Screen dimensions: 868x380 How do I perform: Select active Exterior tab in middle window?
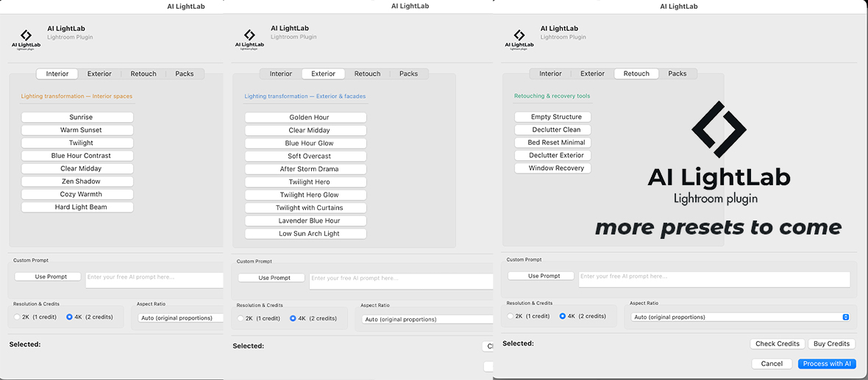point(323,74)
